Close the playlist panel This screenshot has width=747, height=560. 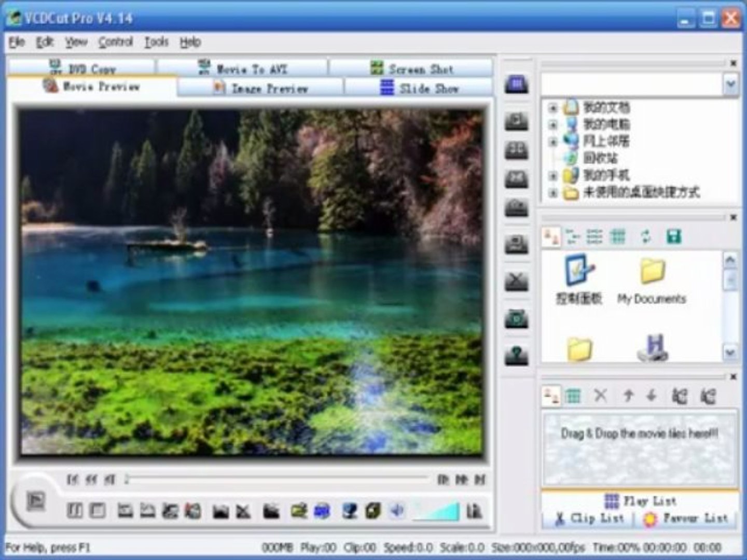coord(733,376)
